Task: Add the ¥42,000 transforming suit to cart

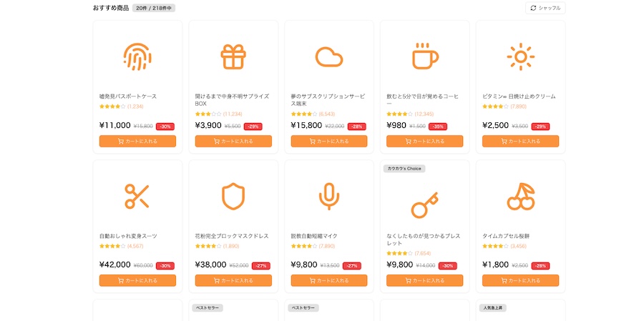Action: coord(137,281)
